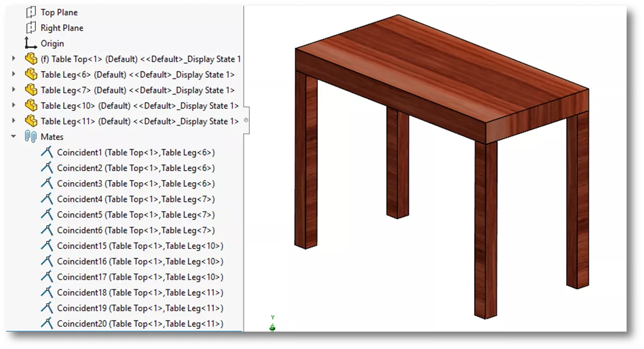Select 'Coincident20 (Table Top<1>,Table Leg<11>)' text
This screenshot has height=349, width=644.
[x=140, y=324]
